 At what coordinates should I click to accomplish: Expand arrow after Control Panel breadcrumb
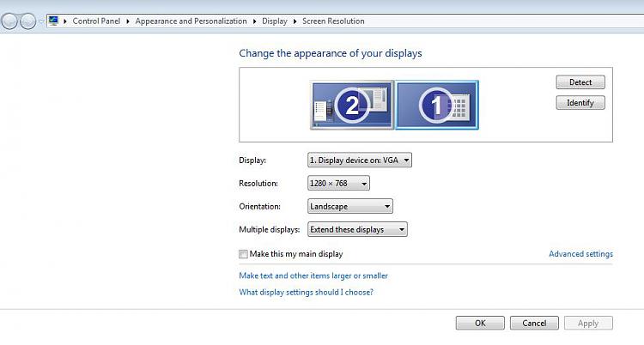[x=128, y=21]
